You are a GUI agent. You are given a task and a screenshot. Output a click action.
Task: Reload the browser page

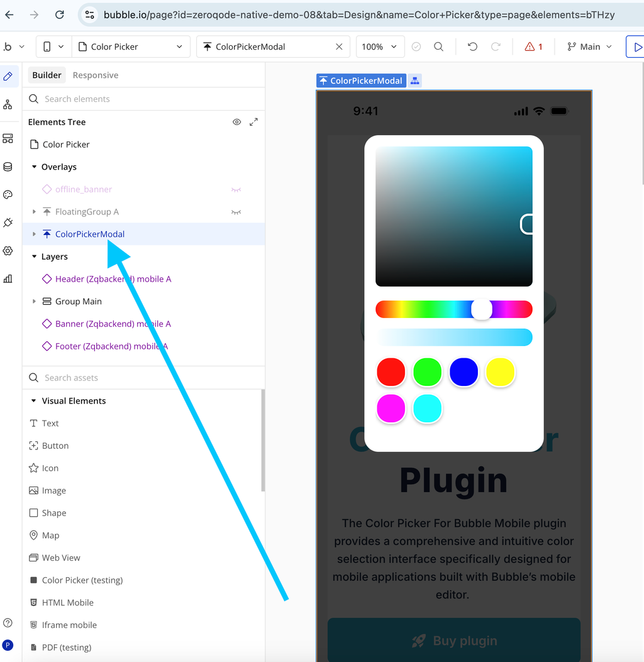click(x=60, y=15)
